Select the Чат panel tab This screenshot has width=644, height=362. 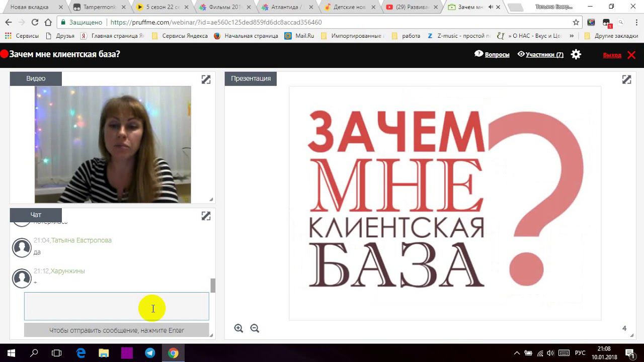click(36, 215)
